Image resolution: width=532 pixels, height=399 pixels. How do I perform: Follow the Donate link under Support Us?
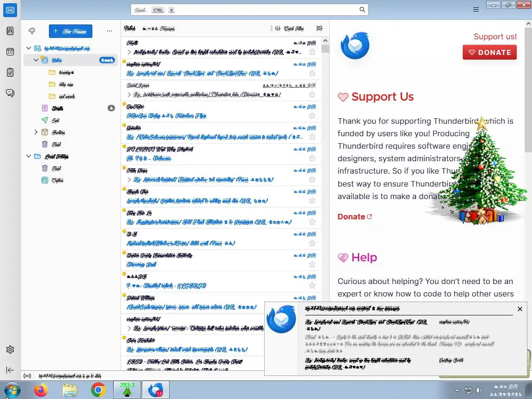355,217
